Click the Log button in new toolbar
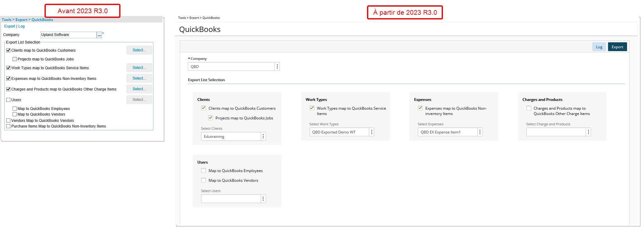This screenshot has width=644, height=230. [599, 47]
